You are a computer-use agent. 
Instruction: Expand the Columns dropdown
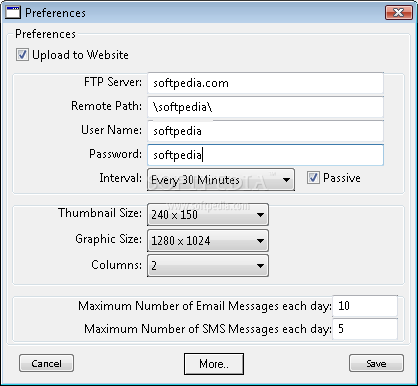[208, 266]
